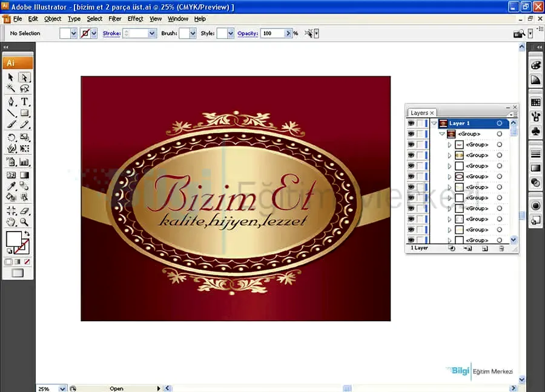Select the Pen tool
This screenshot has height=392, width=545.
(x=11, y=102)
